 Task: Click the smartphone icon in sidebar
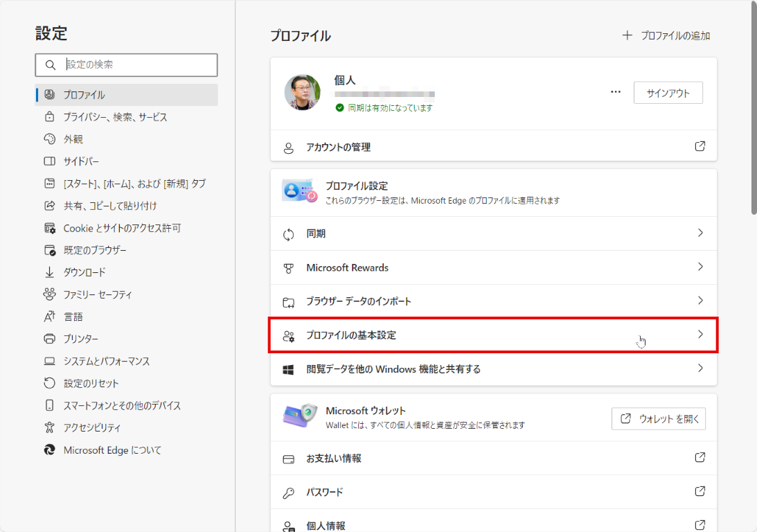50,405
